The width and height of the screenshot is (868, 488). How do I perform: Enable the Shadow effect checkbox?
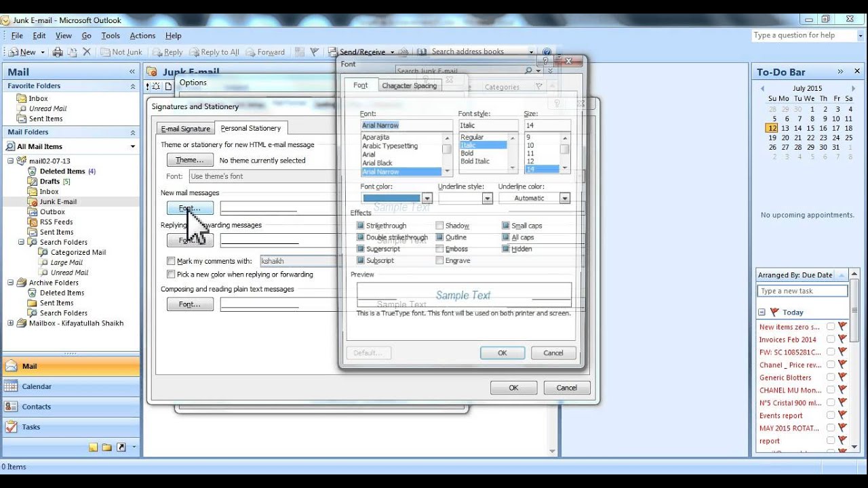tap(440, 226)
